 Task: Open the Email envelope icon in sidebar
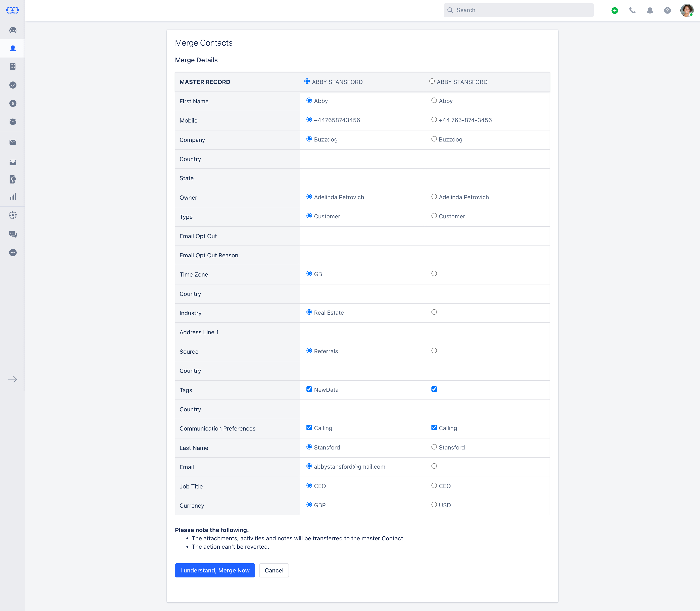[13, 142]
